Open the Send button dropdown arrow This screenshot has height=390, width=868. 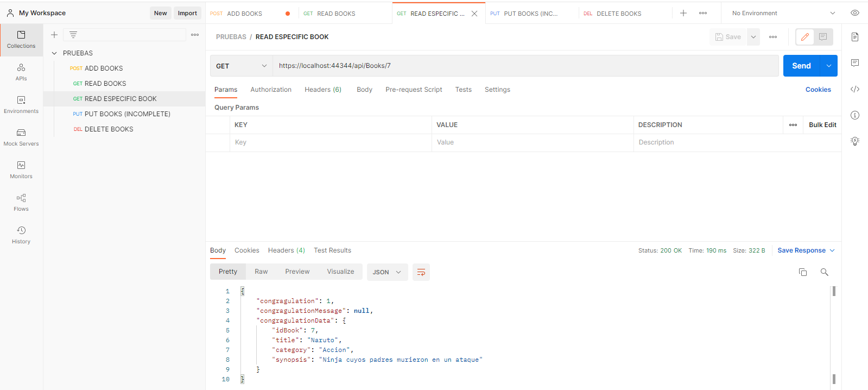[829, 66]
